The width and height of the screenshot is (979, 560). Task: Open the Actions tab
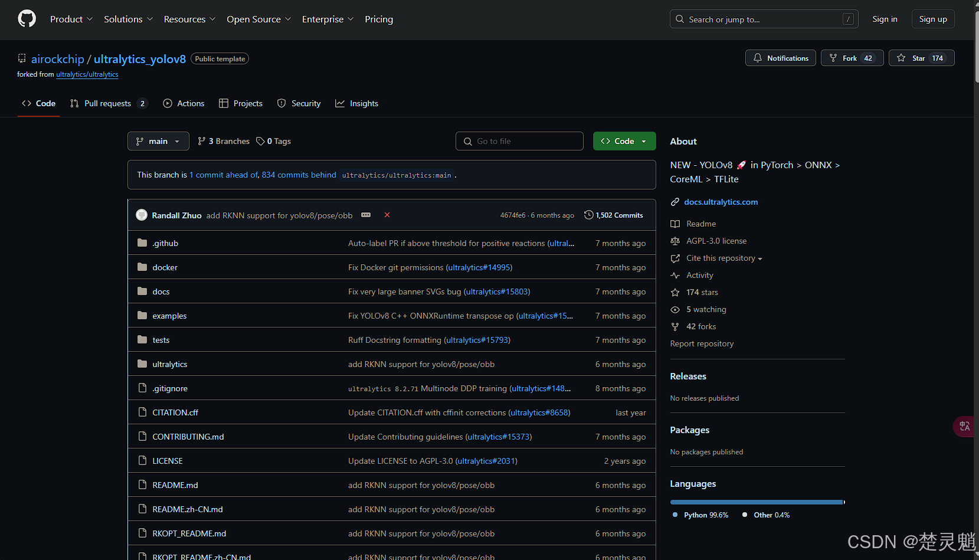click(184, 103)
